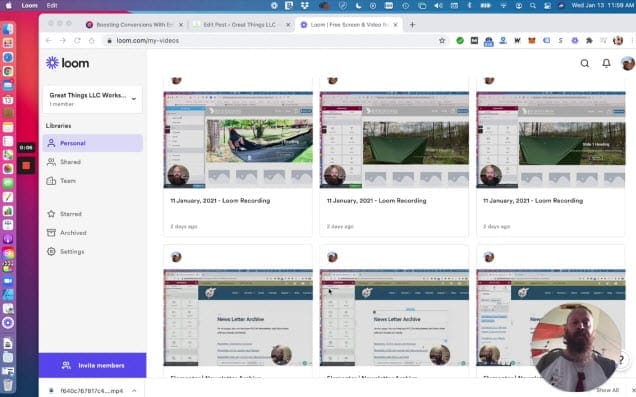
Task: Open Control Center in the menu bar
Action: pos(547,6)
